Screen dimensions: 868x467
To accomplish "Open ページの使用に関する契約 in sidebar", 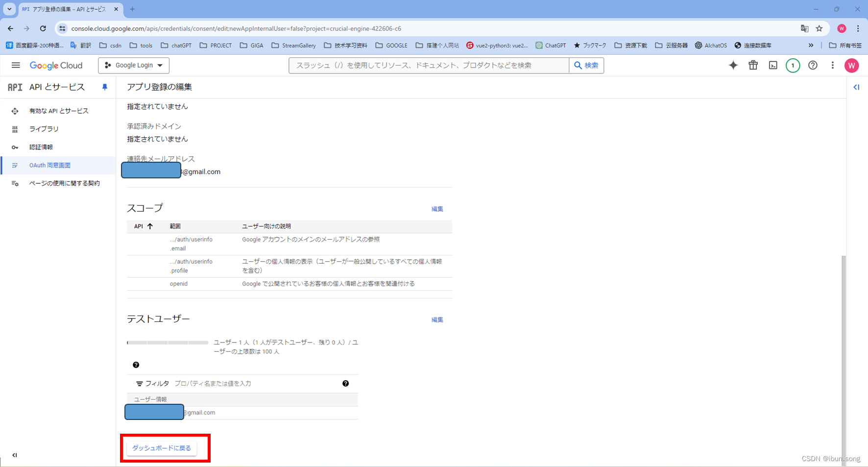I will coord(58,183).
